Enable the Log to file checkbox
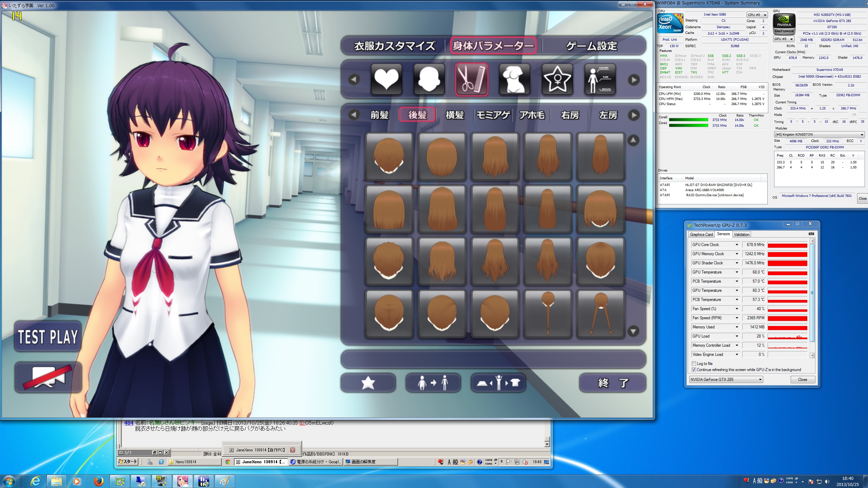Image resolution: width=868 pixels, height=488 pixels. 694,364
